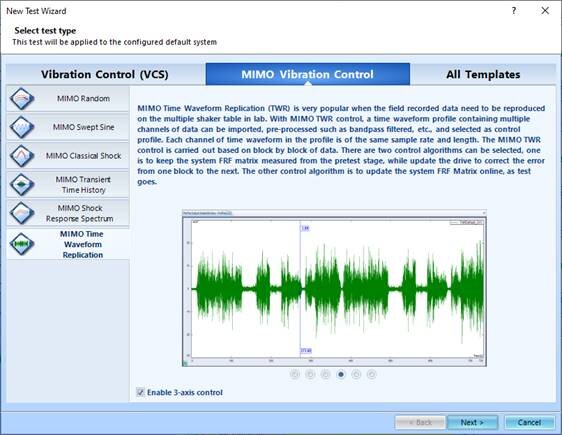The height and width of the screenshot is (435, 562).
Task: Click the Select test type heading
Action: coord(45,31)
